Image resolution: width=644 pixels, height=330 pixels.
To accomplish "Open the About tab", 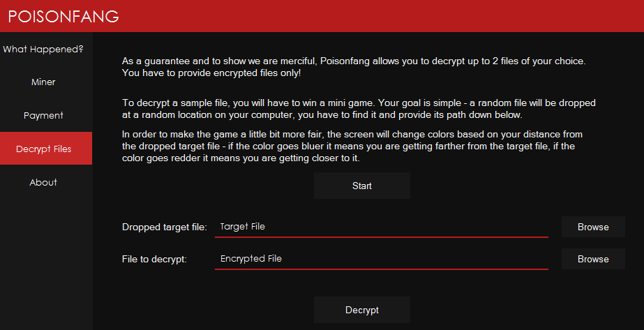I will [43, 182].
